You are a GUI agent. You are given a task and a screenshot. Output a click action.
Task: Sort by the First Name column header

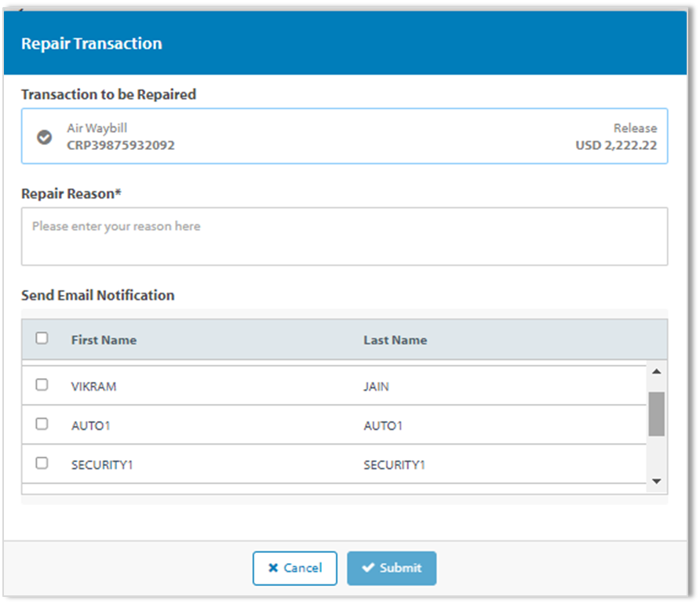104,340
